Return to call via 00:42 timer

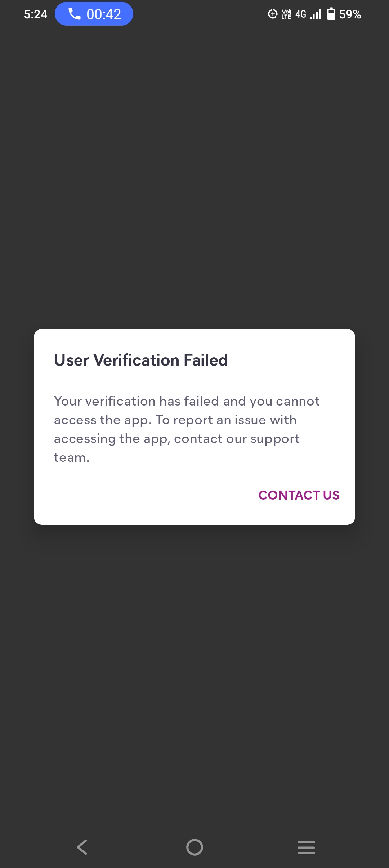coord(104,14)
